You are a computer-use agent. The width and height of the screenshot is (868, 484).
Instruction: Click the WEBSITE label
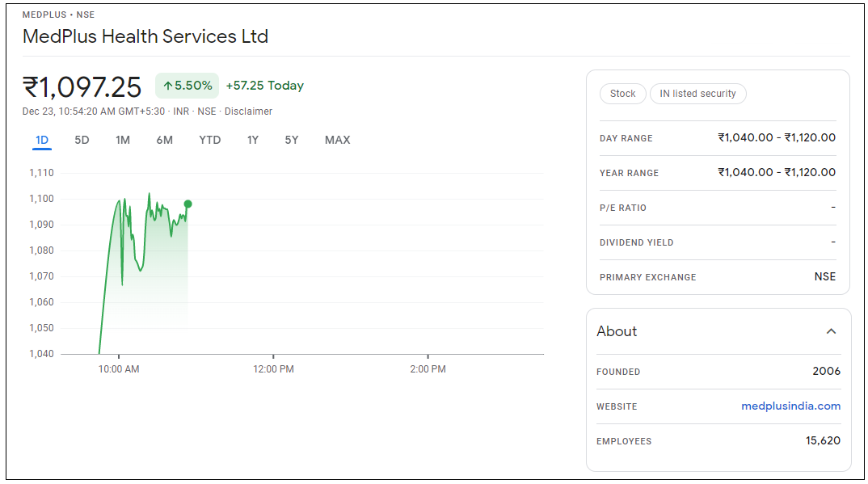tap(617, 407)
